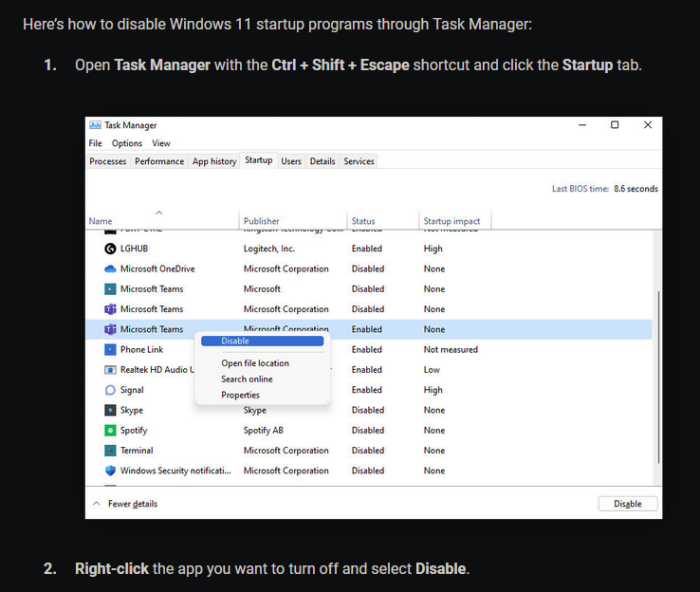This screenshot has height=592, width=700.
Task: Collapse with Fewer details chevron
Action: coord(96,504)
